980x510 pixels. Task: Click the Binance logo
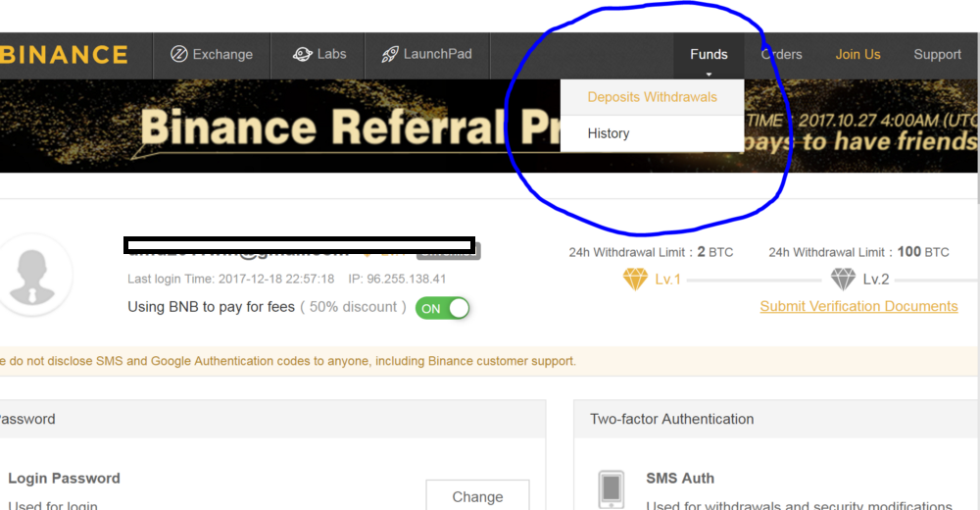tap(64, 55)
